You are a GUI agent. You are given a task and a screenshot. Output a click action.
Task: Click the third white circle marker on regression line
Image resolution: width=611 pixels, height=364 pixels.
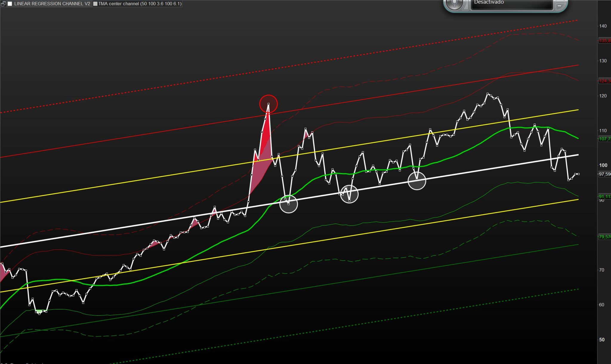click(416, 181)
